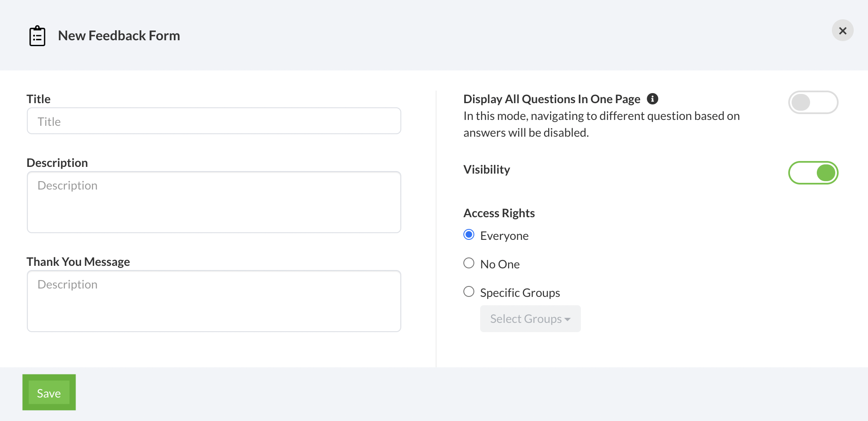Select the Everyone radio button
Image resolution: width=868 pixels, height=421 pixels.
click(469, 235)
